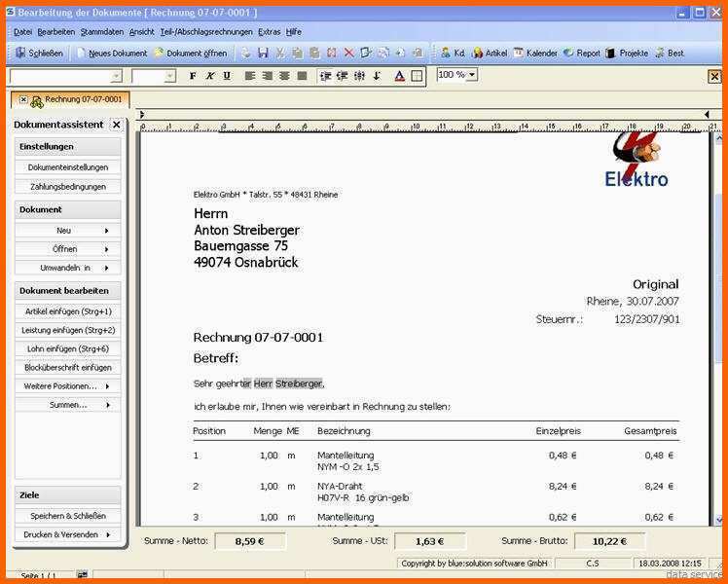The image size is (728, 584).
Task: Click the Summe - Netto field 8,59 €
Action: 250,541
